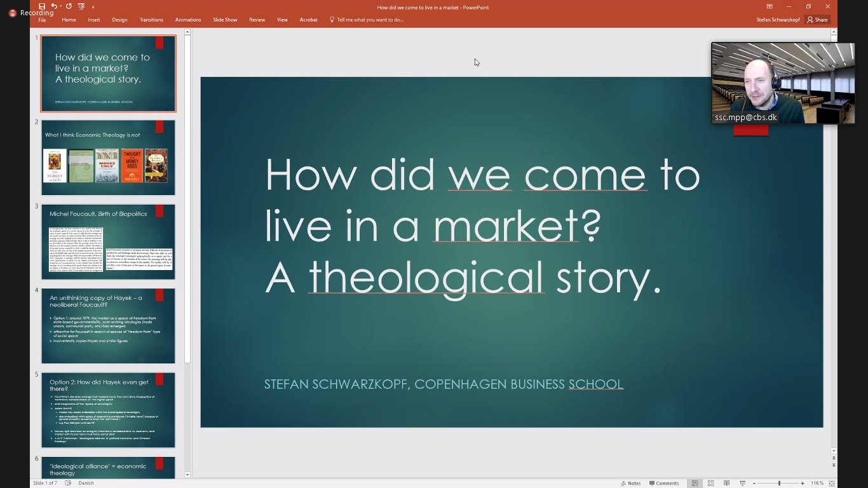This screenshot has height=488, width=868.
Task: Select slide 5 'Option 2: How did Hayek even get there?'
Action: tap(108, 410)
